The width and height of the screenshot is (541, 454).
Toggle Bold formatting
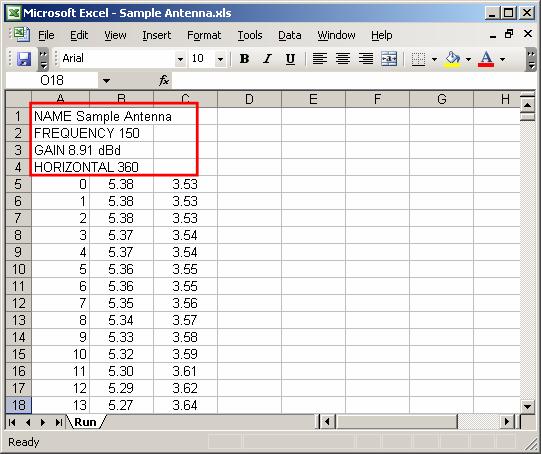click(x=244, y=59)
